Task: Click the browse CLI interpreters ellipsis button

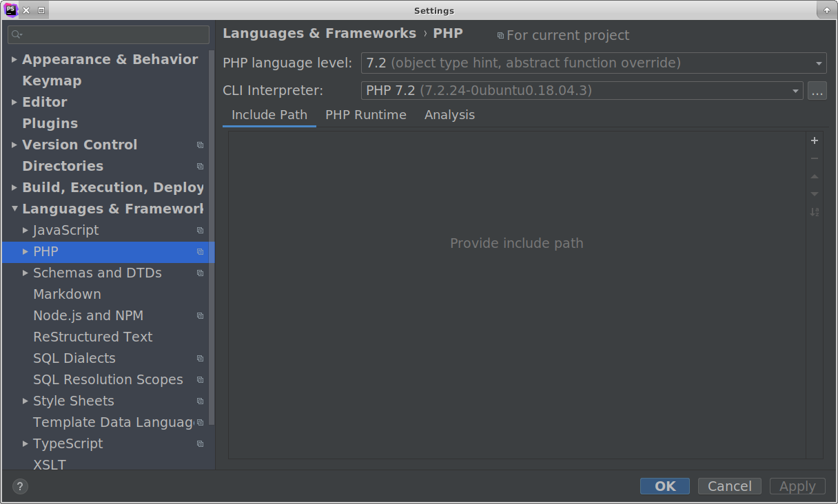Action: [x=817, y=91]
